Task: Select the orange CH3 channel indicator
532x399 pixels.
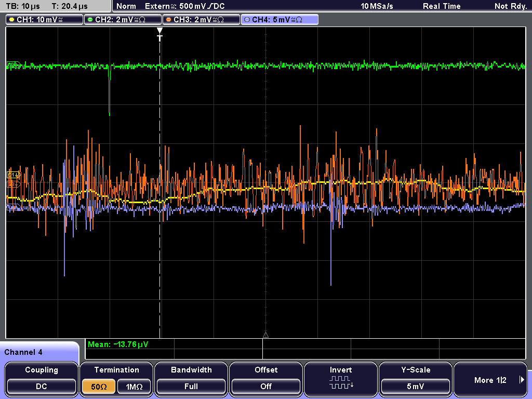Action: [x=201, y=20]
